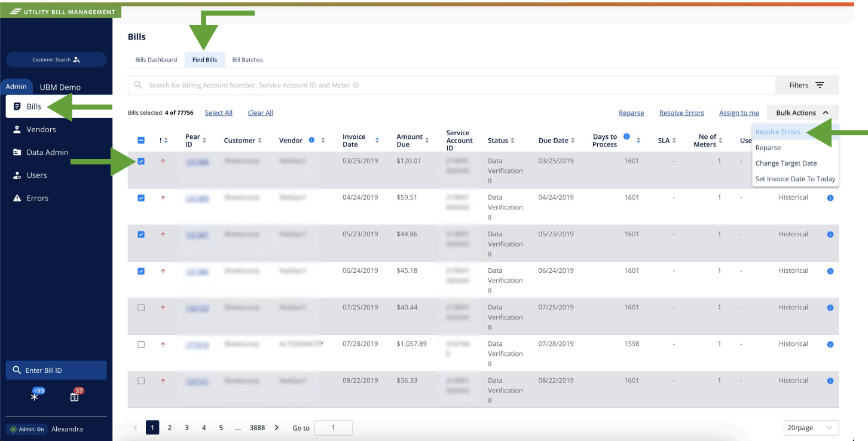
Task: Click info icon on the 05/23/2019 row
Action: point(830,235)
